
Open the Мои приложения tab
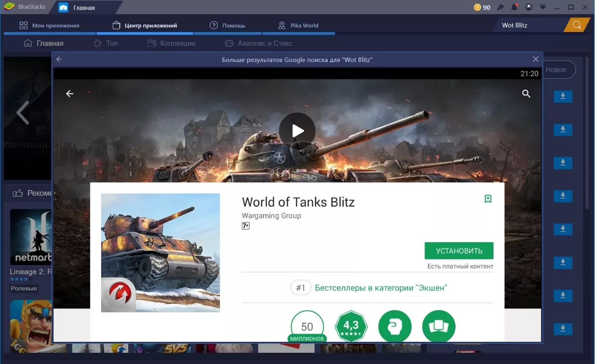click(50, 25)
